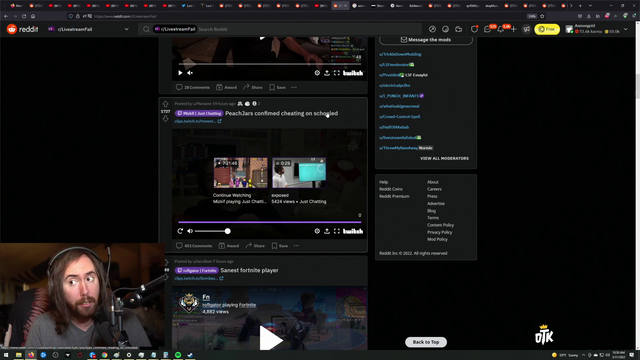Mute the PeachJars clip volume icon
The image size is (640, 360).
click(190, 231)
